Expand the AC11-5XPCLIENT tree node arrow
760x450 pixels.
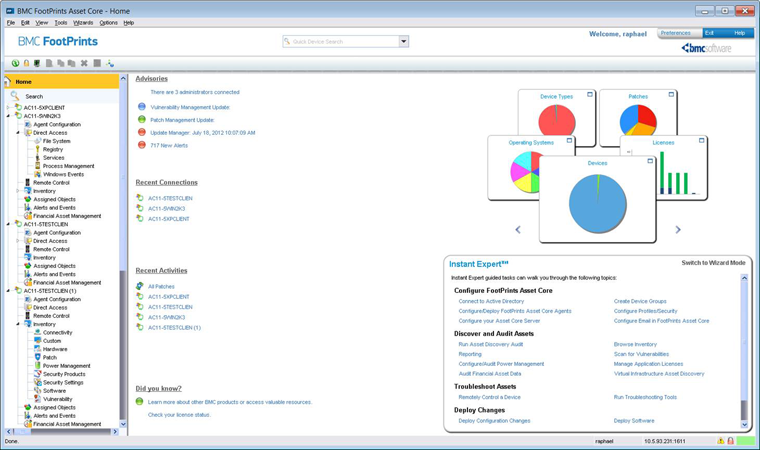click(8, 108)
